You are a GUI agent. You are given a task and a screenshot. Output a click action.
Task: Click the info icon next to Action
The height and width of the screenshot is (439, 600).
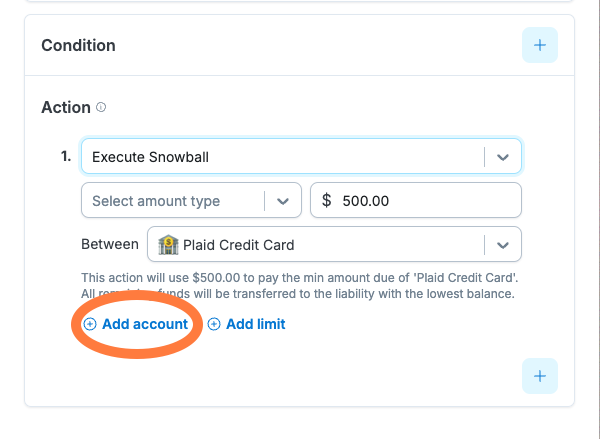click(x=102, y=107)
